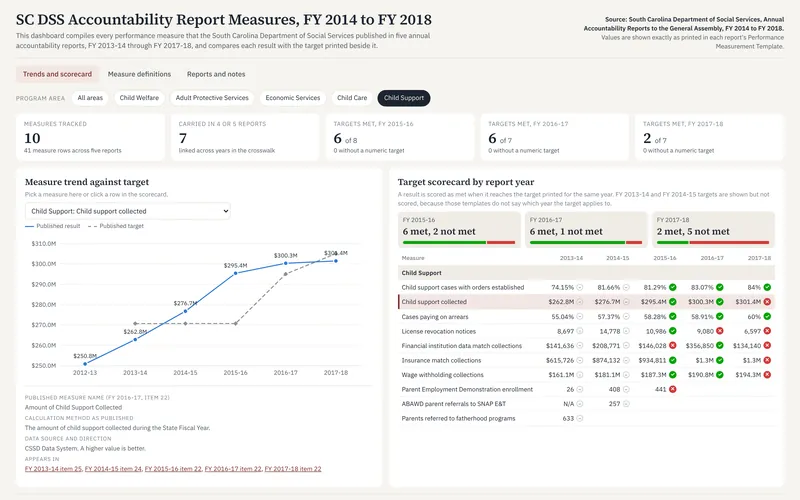
Task: Click grey unscored icon beside $276.7M
Action: click(x=626, y=302)
